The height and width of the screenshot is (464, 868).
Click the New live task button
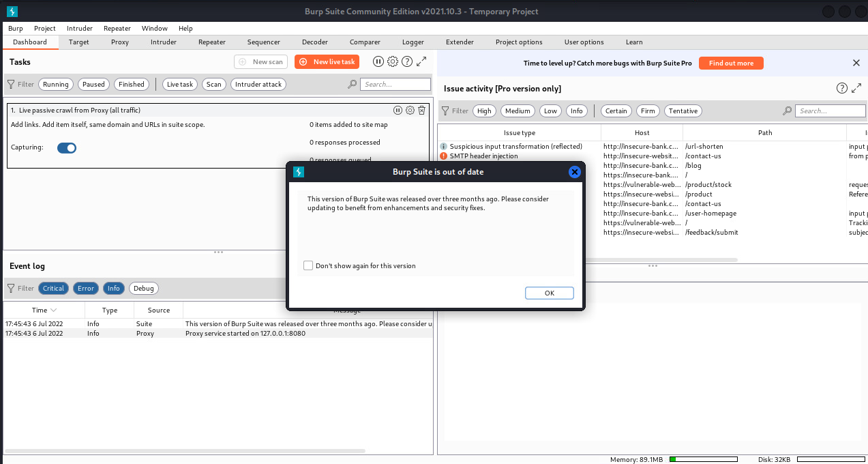[327, 61]
